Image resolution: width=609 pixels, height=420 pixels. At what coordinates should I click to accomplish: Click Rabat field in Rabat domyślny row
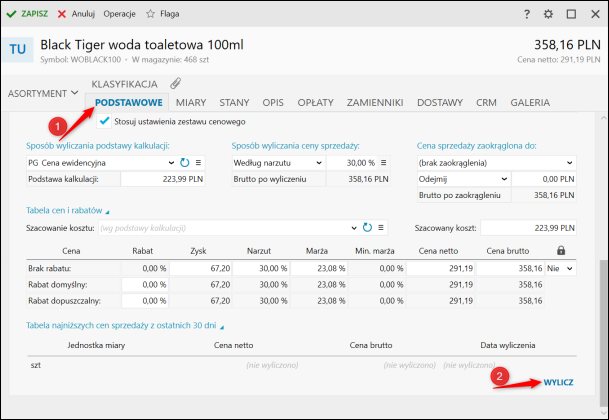point(145,285)
